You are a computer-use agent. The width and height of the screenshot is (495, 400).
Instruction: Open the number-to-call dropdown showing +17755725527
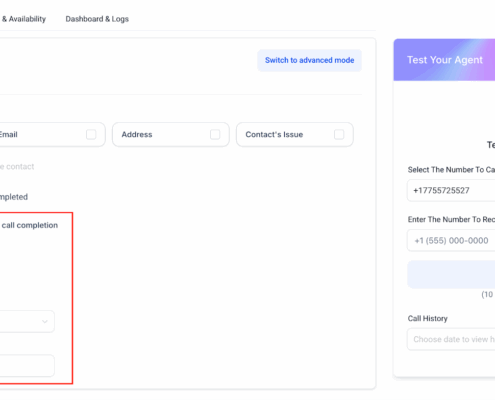pyautogui.click(x=451, y=190)
